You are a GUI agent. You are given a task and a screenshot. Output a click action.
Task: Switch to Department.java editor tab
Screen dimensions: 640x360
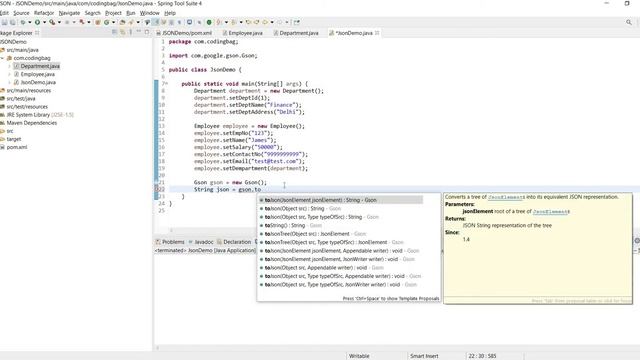pos(296,33)
